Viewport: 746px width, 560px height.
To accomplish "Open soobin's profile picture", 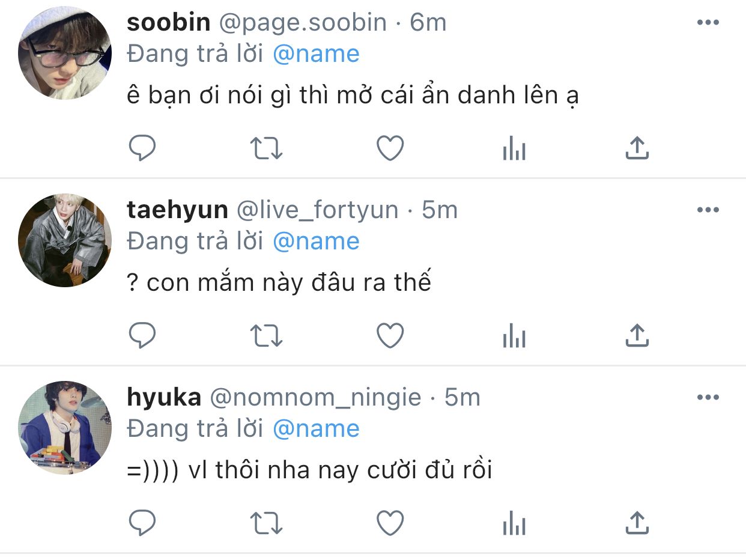I will click(x=65, y=53).
